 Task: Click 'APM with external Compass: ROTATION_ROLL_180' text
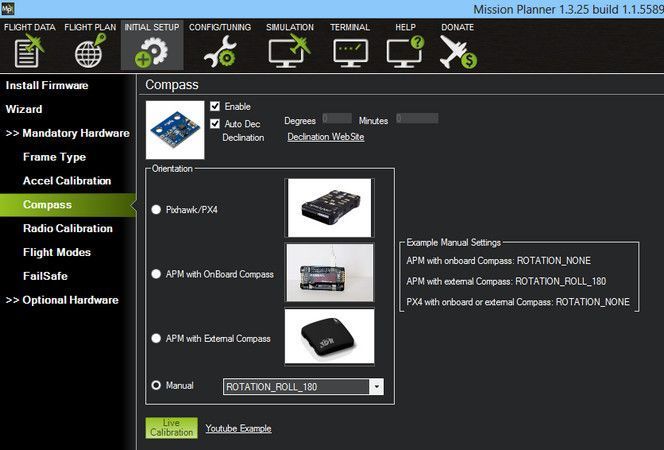point(506,281)
